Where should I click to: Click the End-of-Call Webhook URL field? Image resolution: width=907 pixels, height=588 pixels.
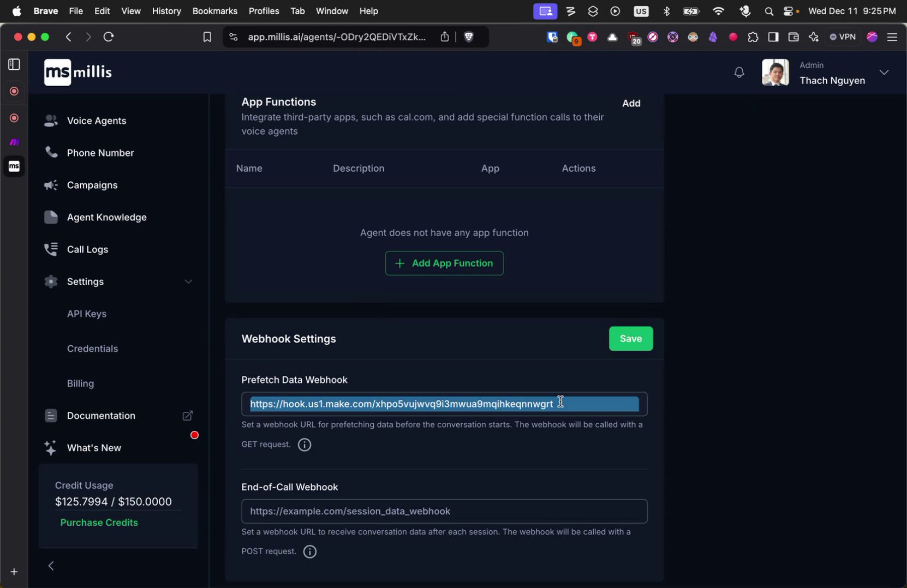point(444,511)
